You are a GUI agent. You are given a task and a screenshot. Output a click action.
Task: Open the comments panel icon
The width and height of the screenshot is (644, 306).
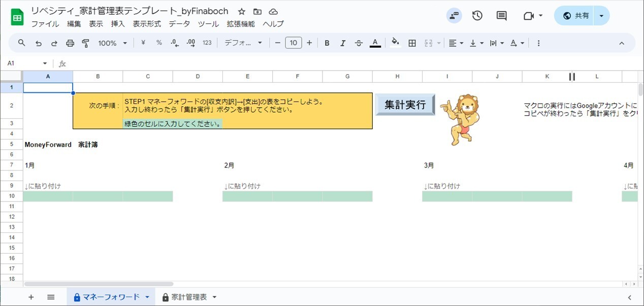pyautogui.click(x=502, y=16)
